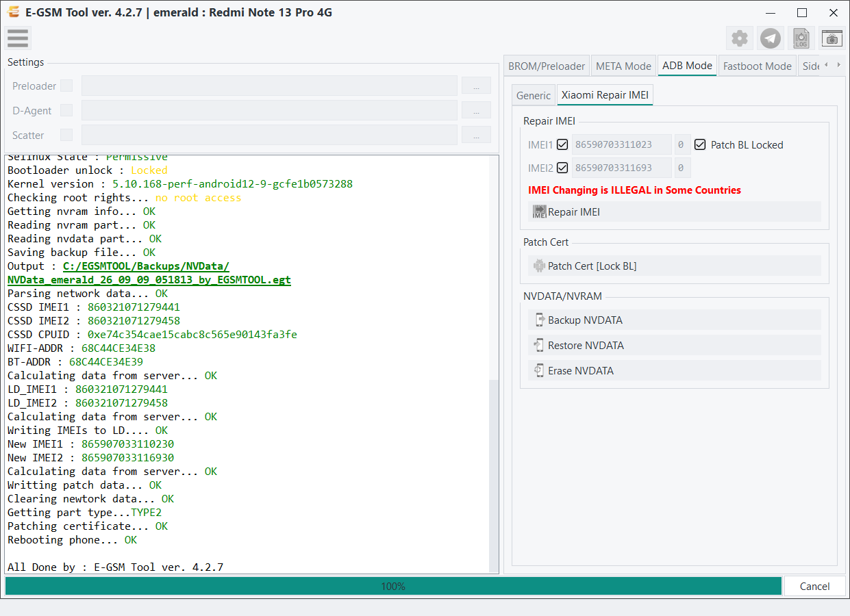Click the Cancel button
850x616 pixels.
tap(814, 586)
